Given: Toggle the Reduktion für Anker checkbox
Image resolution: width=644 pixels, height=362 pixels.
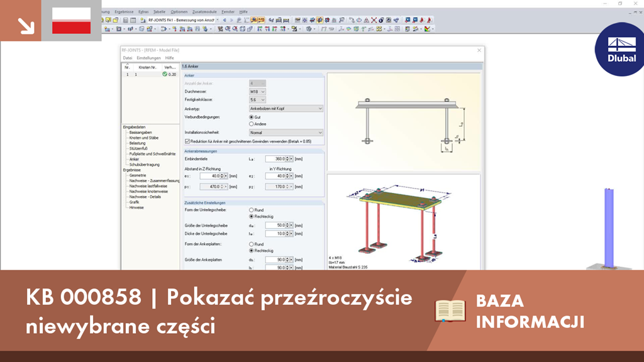Looking at the screenshot, I should (187, 141).
